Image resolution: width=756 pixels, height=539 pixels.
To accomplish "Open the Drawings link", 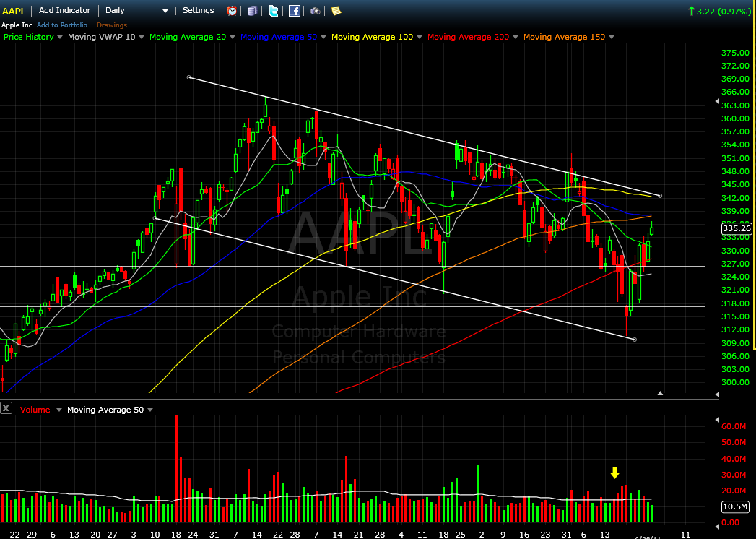I will pyautogui.click(x=112, y=25).
